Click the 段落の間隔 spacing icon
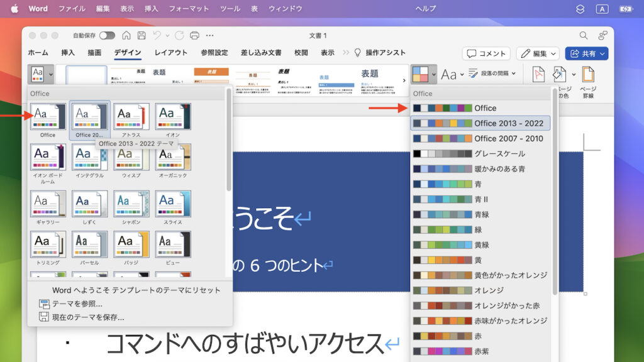This screenshot has width=644, height=362. [x=472, y=74]
